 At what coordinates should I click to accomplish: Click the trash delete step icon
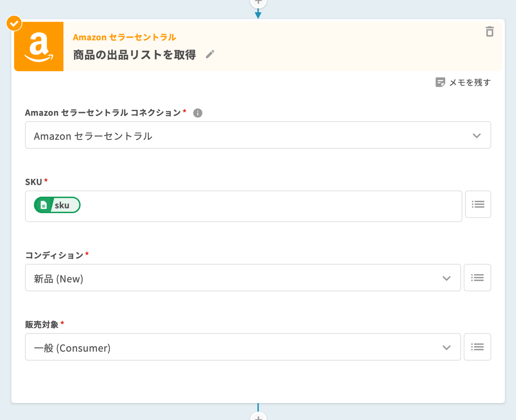(489, 32)
